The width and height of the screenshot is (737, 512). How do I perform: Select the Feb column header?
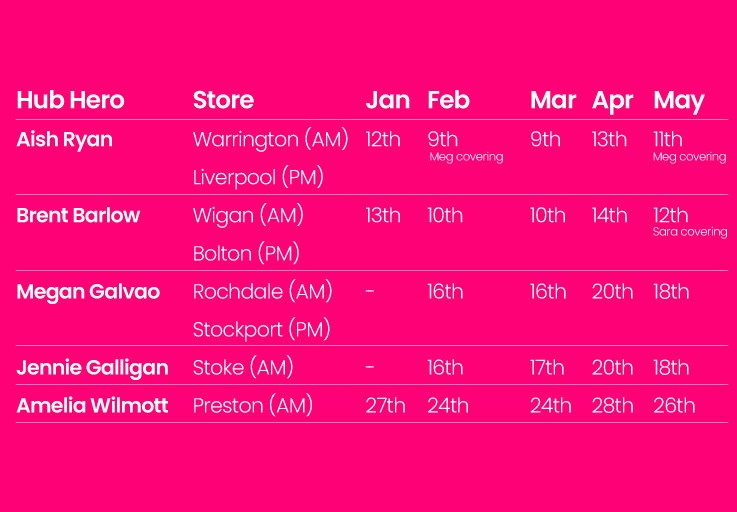pos(448,100)
